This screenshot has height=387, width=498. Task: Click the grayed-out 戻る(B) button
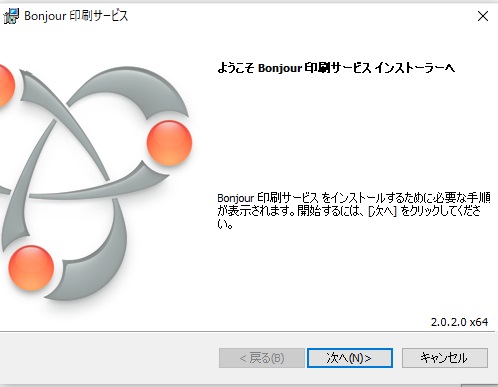point(262,358)
